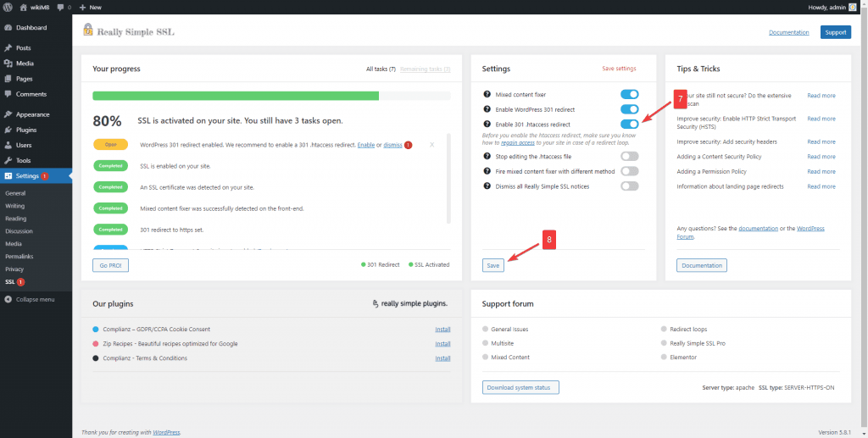Click Save settings link in Settings header
The image size is (868, 438).
point(619,69)
